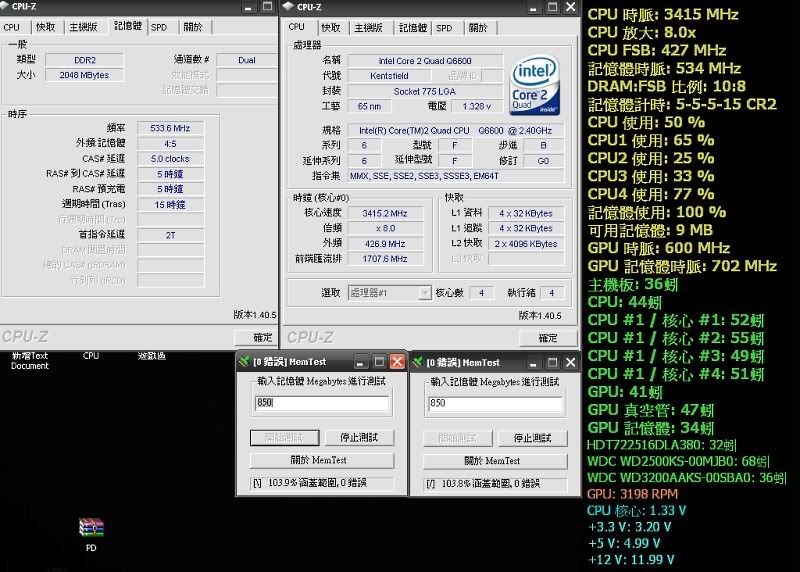Switch to 記憶體 tab in right CPU-Z

pyautogui.click(x=413, y=28)
